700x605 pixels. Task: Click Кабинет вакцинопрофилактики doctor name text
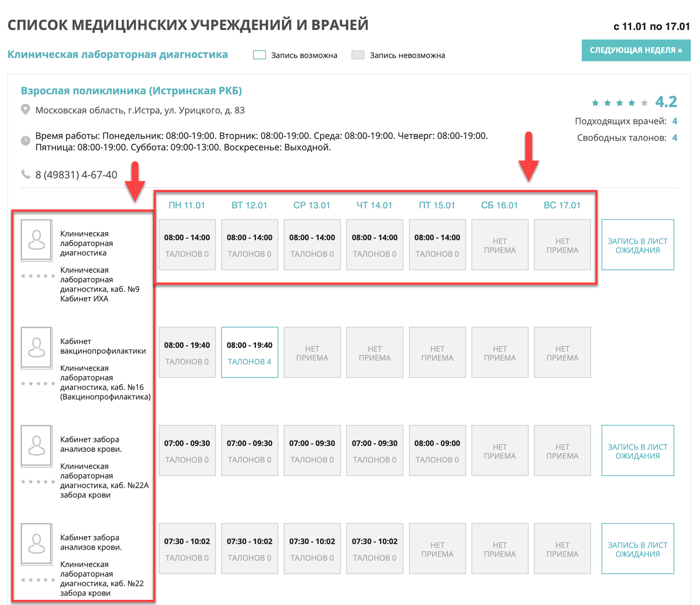click(x=103, y=346)
